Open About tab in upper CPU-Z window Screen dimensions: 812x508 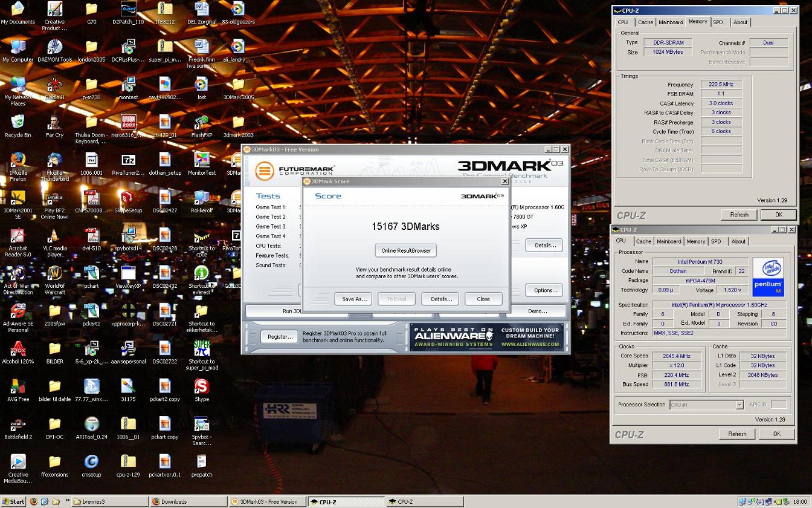click(x=740, y=22)
